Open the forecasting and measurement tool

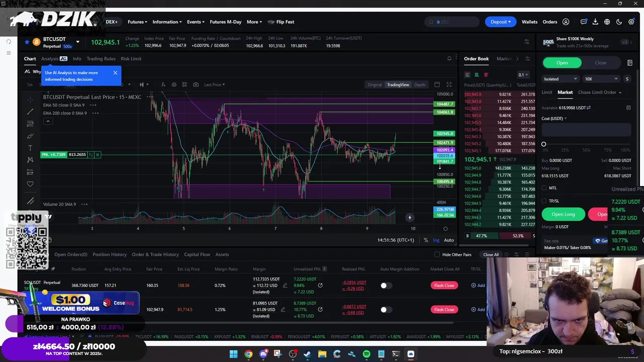pyautogui.click(x=30, y=172)
